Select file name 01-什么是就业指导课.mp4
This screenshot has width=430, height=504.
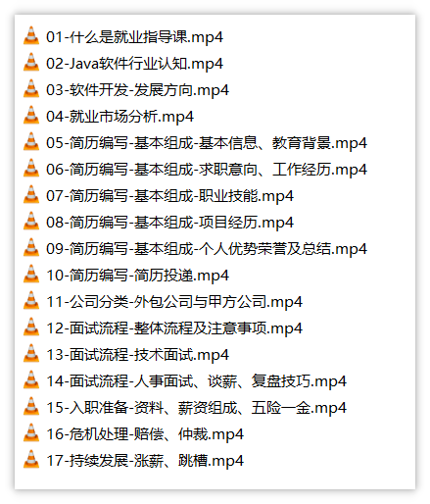134,37
